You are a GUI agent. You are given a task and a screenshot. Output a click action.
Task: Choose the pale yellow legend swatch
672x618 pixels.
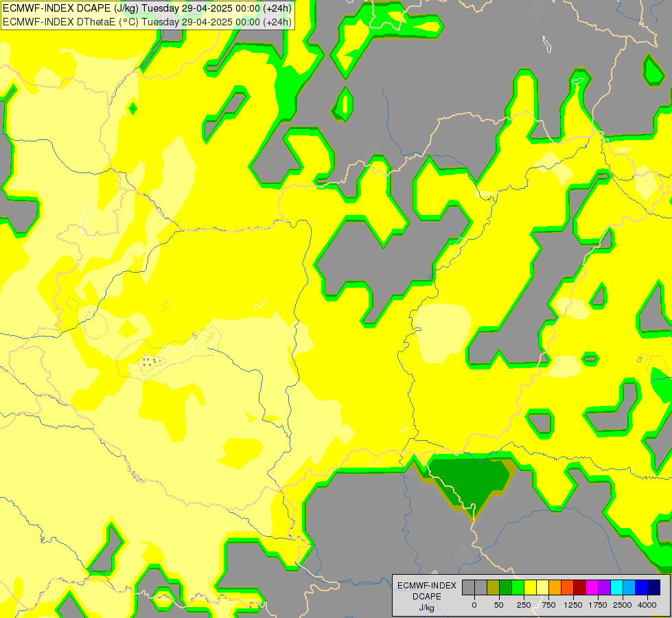pyautogui.click(x=543, y=587)
